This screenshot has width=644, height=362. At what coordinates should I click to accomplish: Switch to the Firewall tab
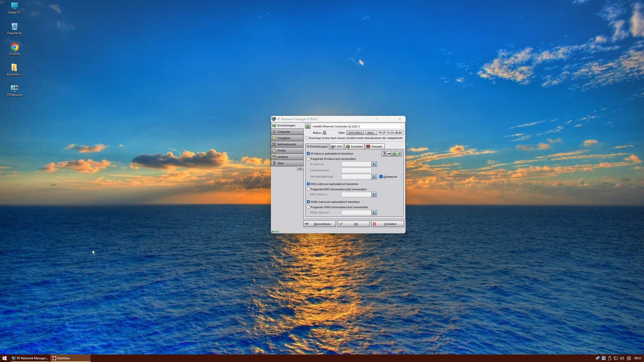[x=375, y=147]
